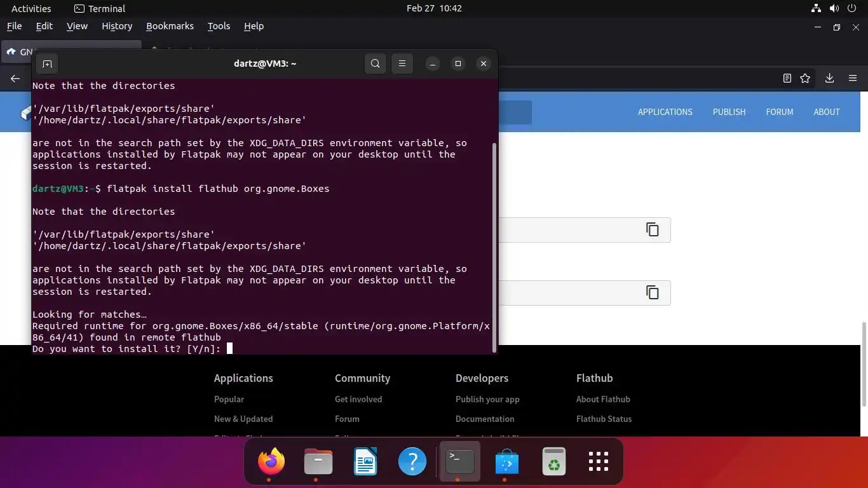Viewport: 868px width, 488px height.
Task: Toggle Firefox reader view icon
Action: [787, 78]
